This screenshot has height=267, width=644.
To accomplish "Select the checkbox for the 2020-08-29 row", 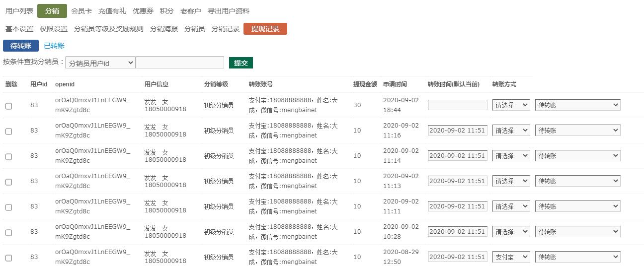I will [x=8, y=258].
